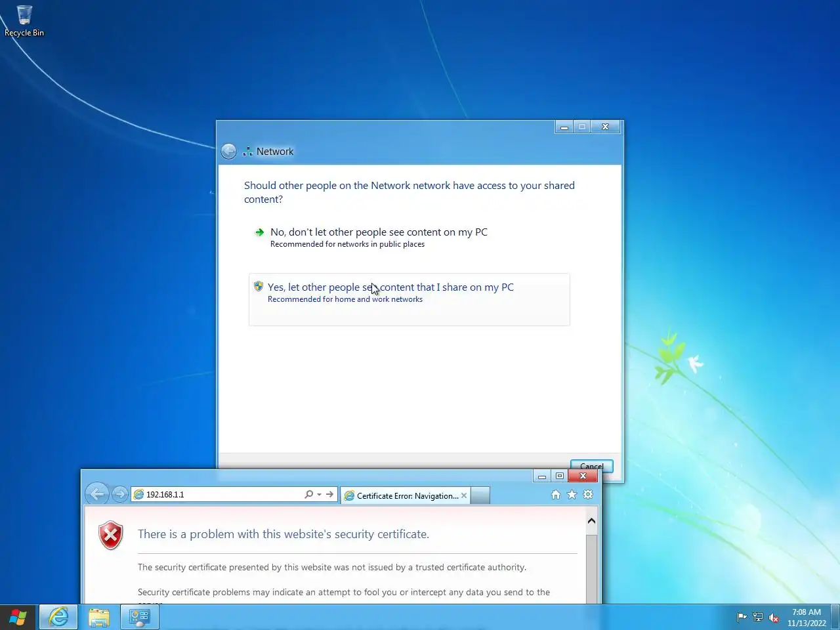Go forward in Internet Explorer
This screenshot has height=630, width=840.
coord(119,494)
